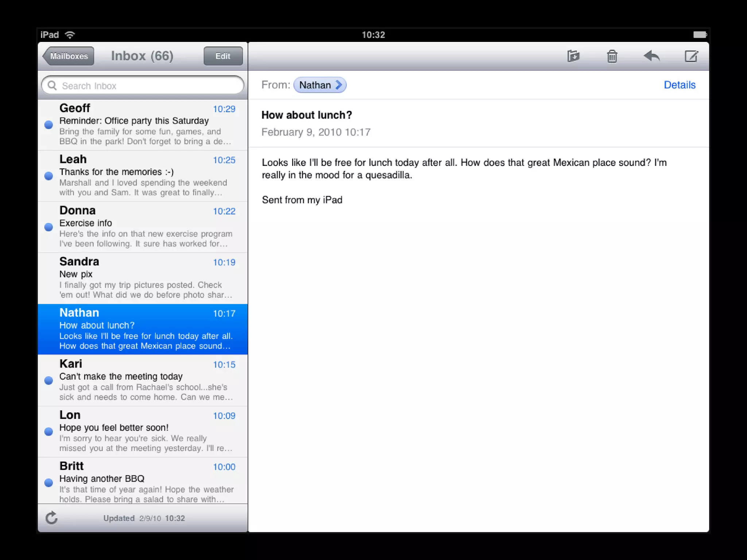Image resolution: width=747 pixels, height=560 pixels.
Task: Show message Details
Action: (x=679, y=85)
